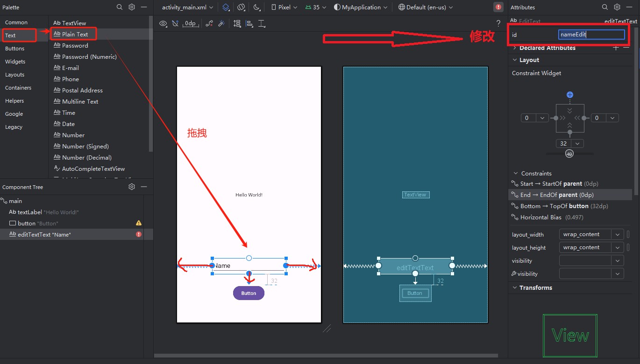Click the red error indicator icon in toolbar

(x=498, y=7)
